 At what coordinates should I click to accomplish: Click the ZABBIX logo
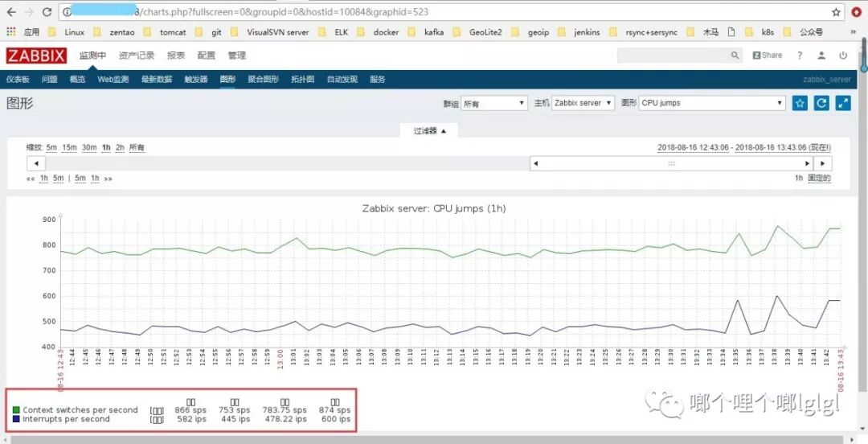[x=36, y=55]
